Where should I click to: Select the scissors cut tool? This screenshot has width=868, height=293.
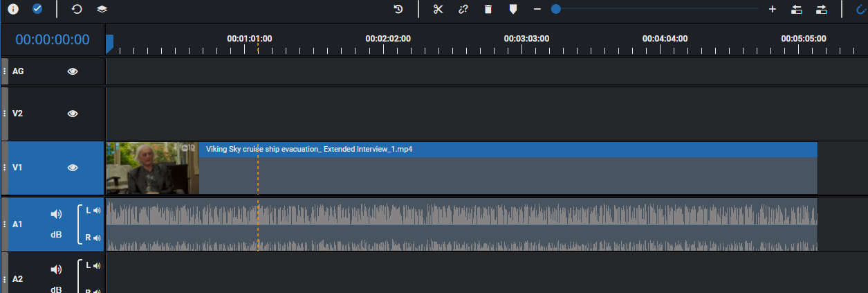[x=438, y=9]
